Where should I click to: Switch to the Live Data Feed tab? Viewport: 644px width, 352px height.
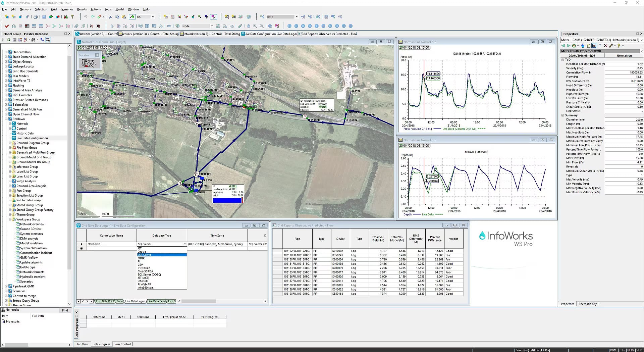[156, 301]
